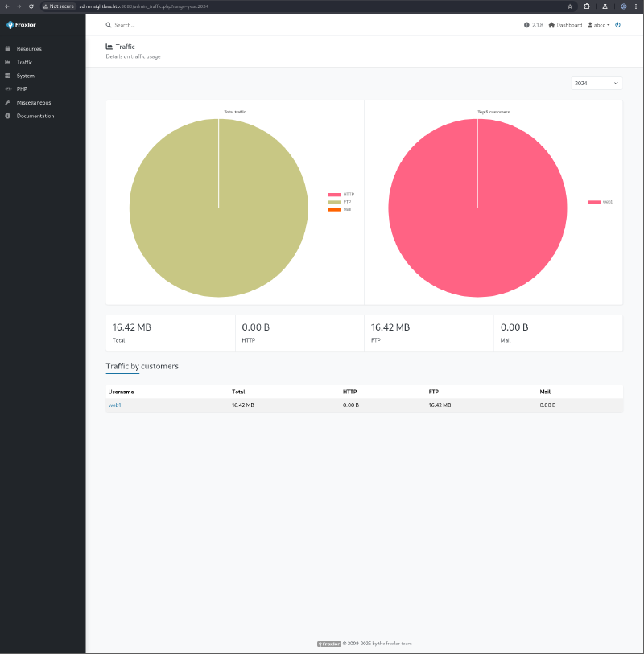Open the year selection dropdown showing 2024

596,83
